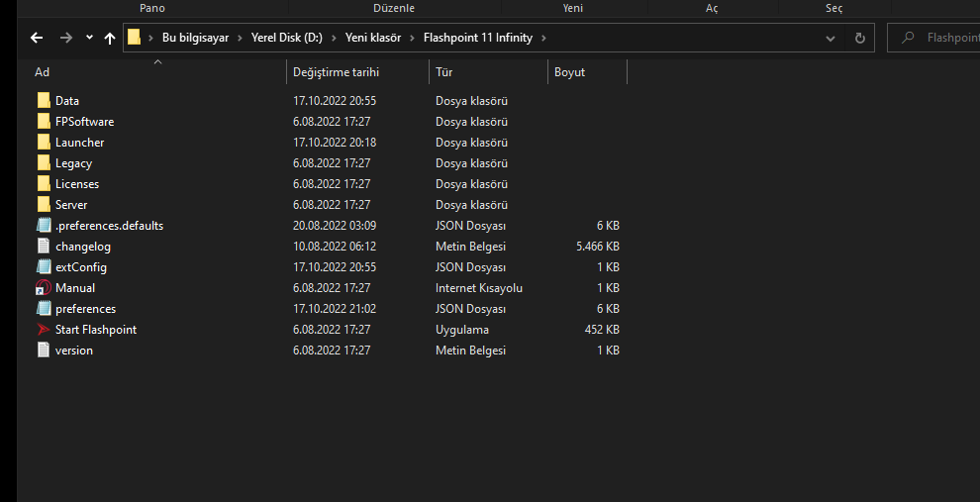The height and width of the screenshot is (502, 980).
Task: Sort by the Boyut column header
Action: (569, 72)
